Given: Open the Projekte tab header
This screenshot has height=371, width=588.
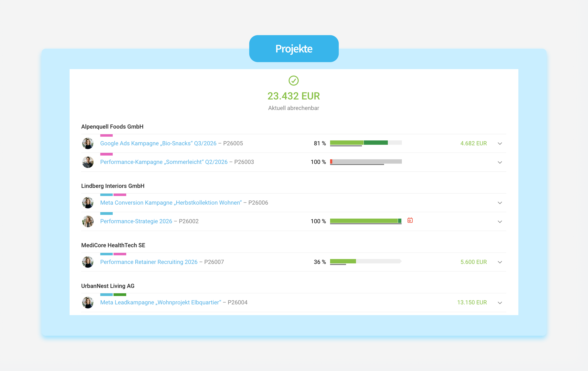Looking at the screenshot, I should 294,49.
